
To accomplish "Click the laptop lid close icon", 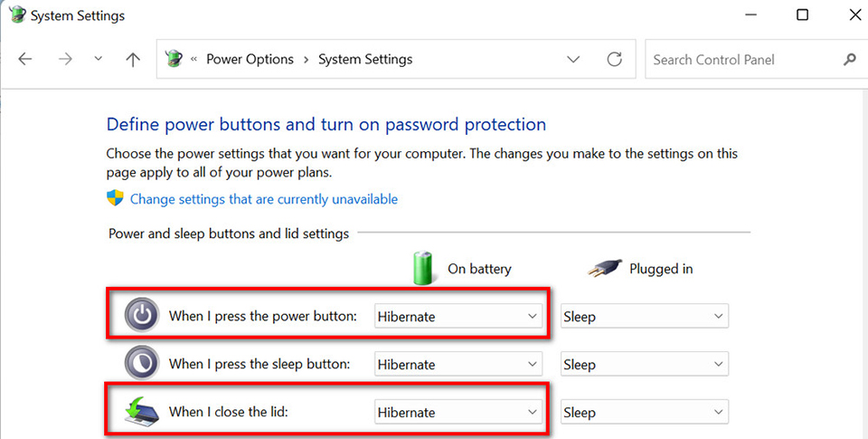I will coord(141,411).
